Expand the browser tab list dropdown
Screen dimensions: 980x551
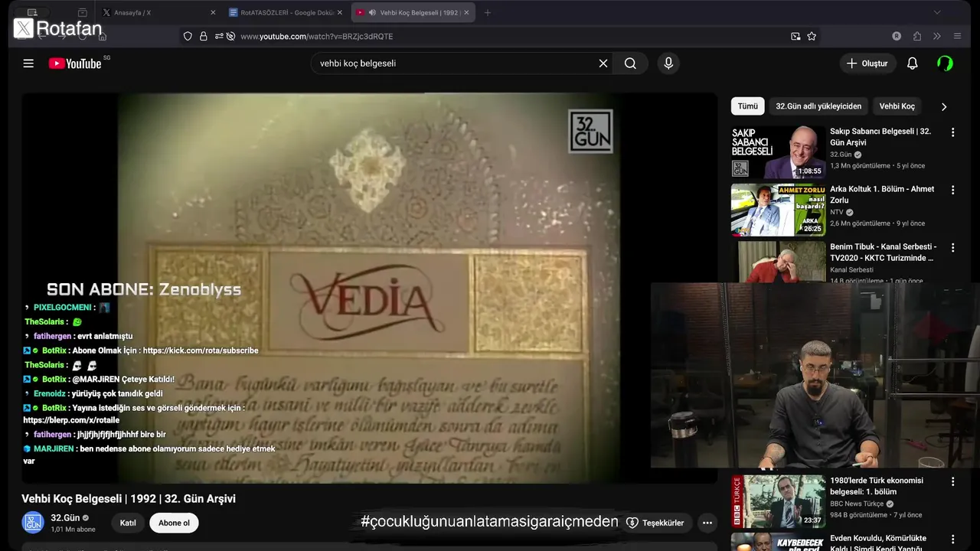pyautogui.click(x=937, y=12)
